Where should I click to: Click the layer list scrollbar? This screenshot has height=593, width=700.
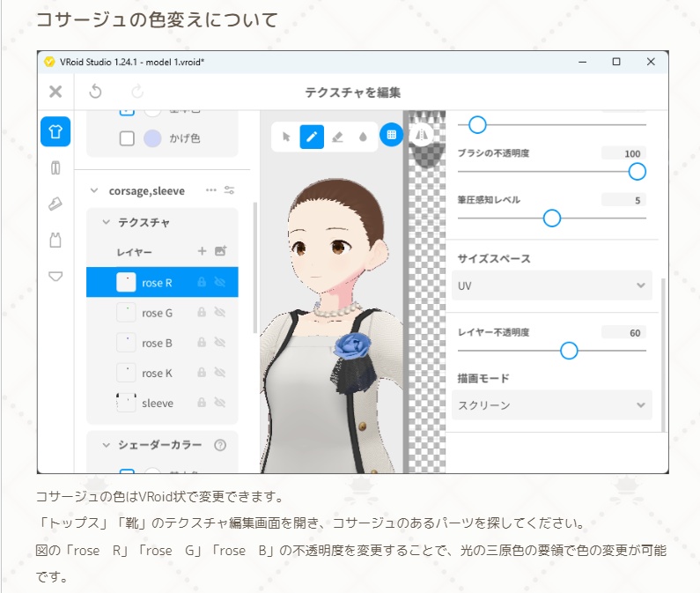pos(255,268)
